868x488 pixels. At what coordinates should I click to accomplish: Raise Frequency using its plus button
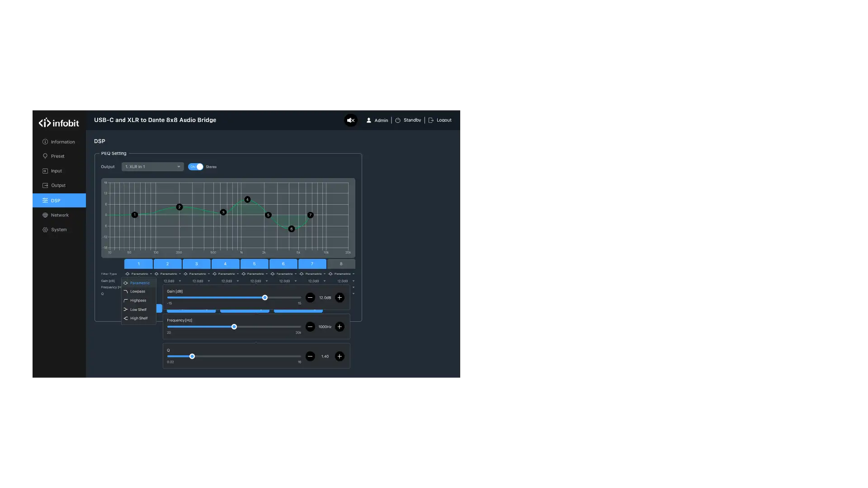(x=340, y=327)
